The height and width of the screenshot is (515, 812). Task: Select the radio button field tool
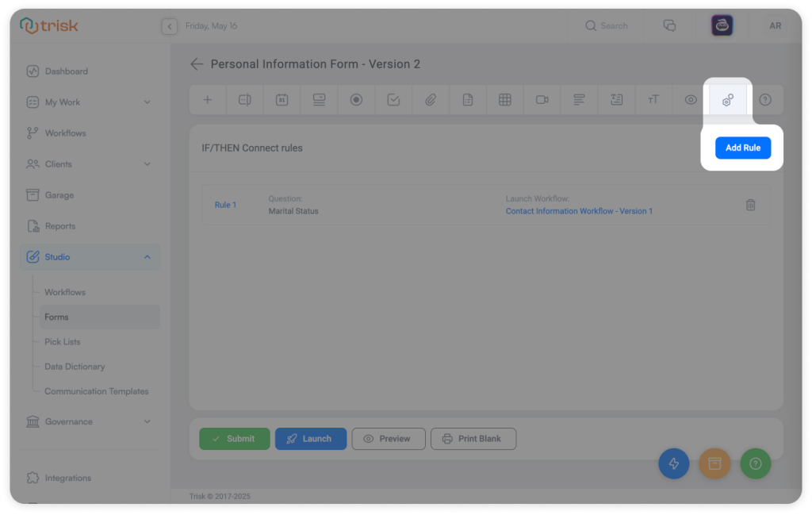pyautogui.click(x=356, y=99)
